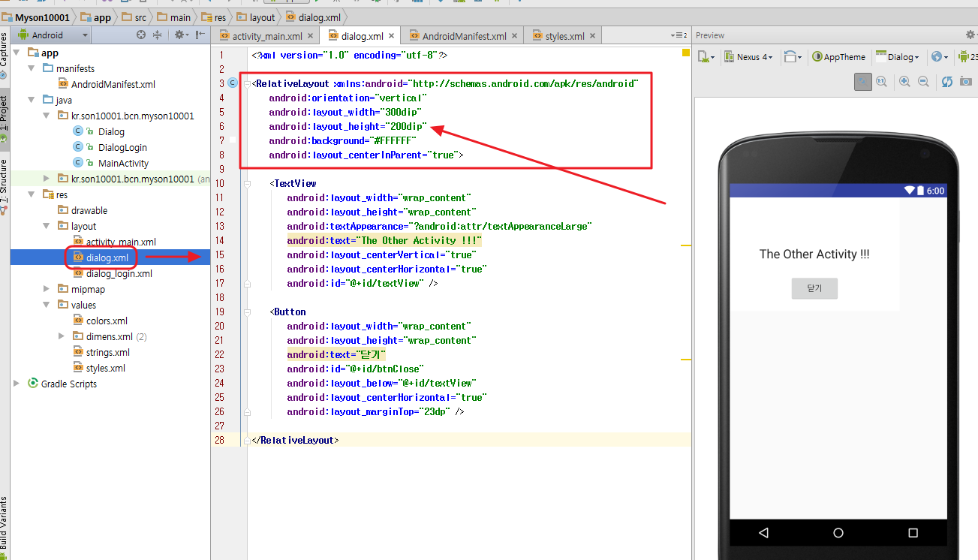
Task: Zoom in on the preview
Action: pos(905,81)
